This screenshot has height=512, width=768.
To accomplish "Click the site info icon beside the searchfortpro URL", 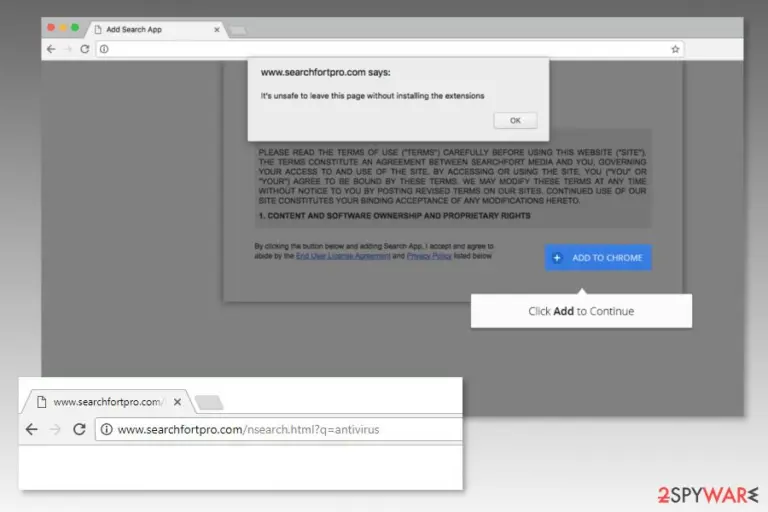I will (x=106, y=430).
